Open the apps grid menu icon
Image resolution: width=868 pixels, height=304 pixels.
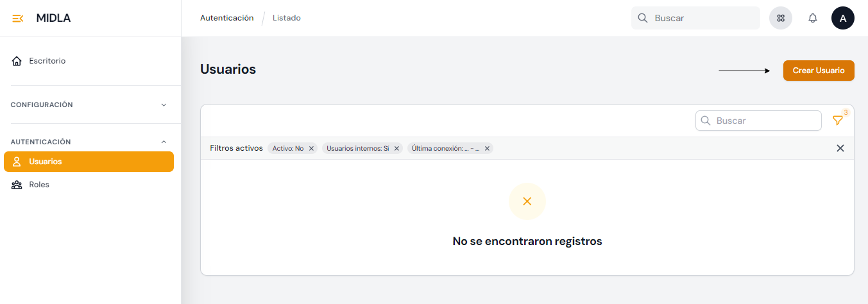pos(780,18)
